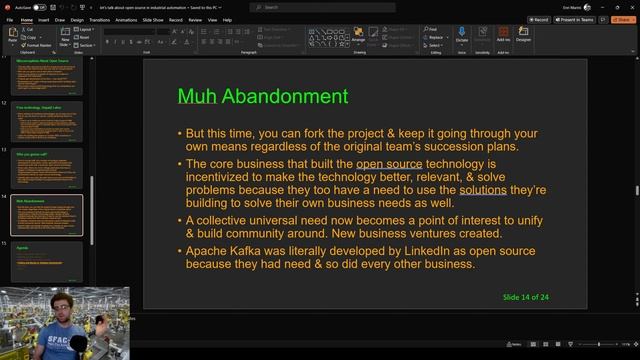640x360 pixels.
Task: Click the font color swatch button
Action: (187, 42)
